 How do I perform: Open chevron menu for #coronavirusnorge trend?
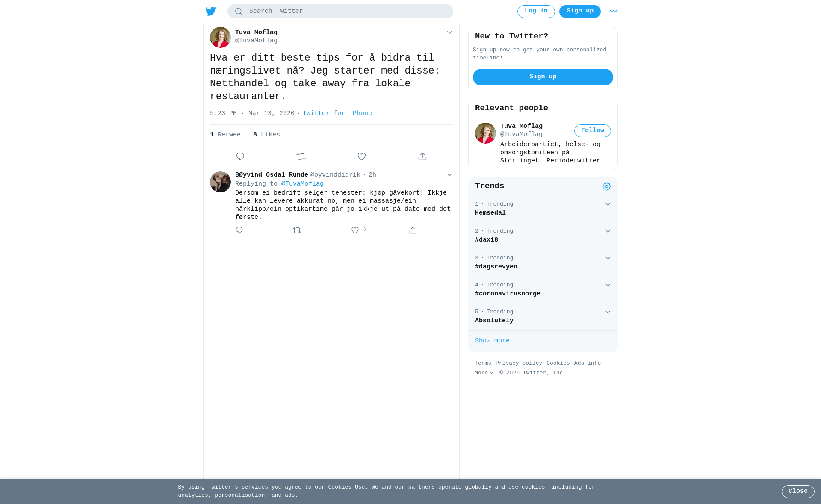tap(608, 285)
